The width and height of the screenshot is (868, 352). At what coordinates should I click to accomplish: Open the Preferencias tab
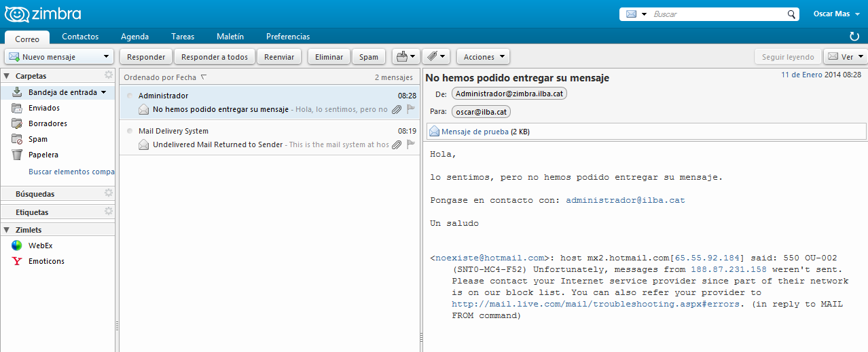pos(288,37)
